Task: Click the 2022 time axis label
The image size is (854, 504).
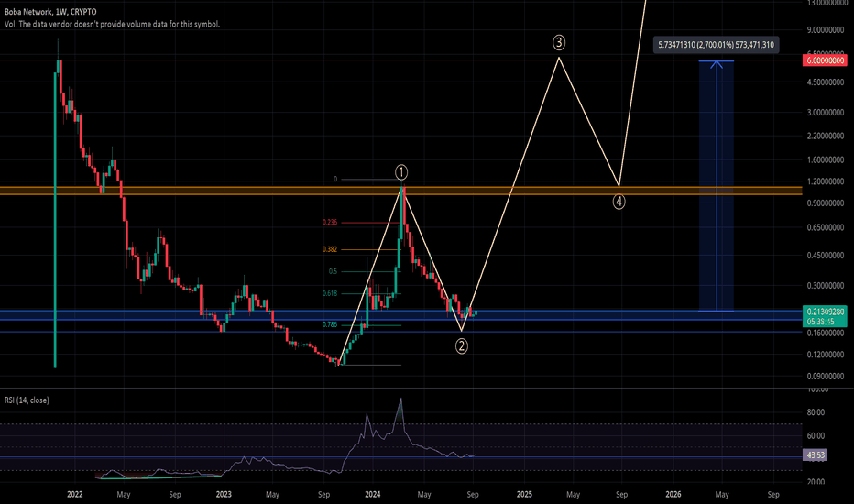Action: [x=74, y=494]
